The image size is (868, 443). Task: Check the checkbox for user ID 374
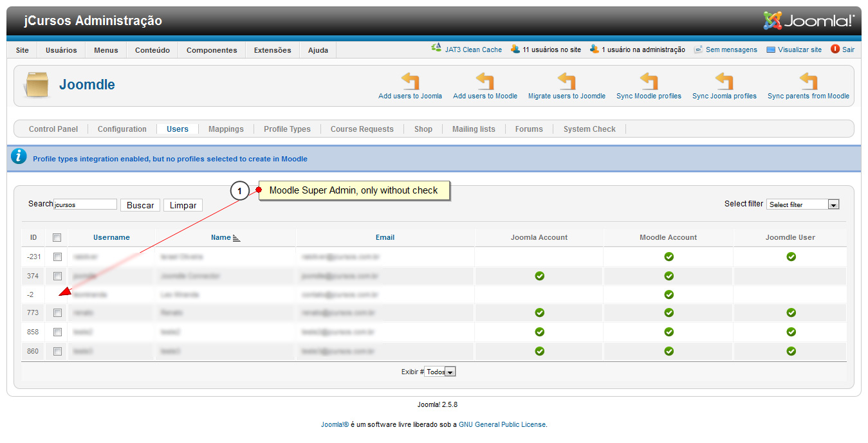57,276
